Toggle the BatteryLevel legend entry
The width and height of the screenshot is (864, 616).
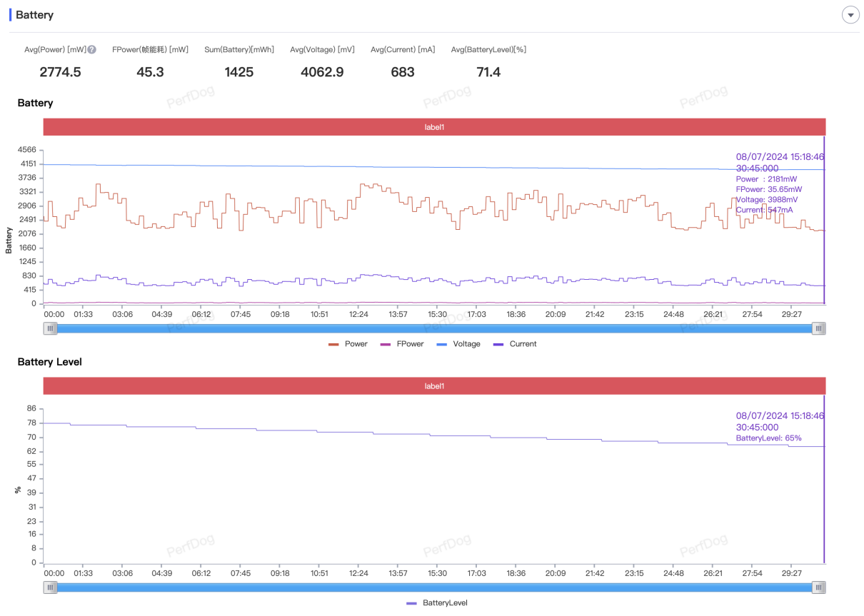436,603
